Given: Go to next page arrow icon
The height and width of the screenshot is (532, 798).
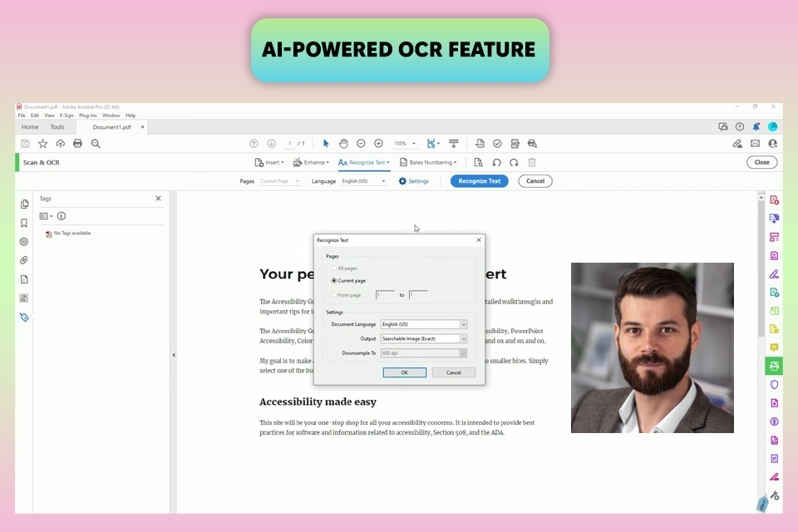Looking at the screenshot, I should 271,144.
